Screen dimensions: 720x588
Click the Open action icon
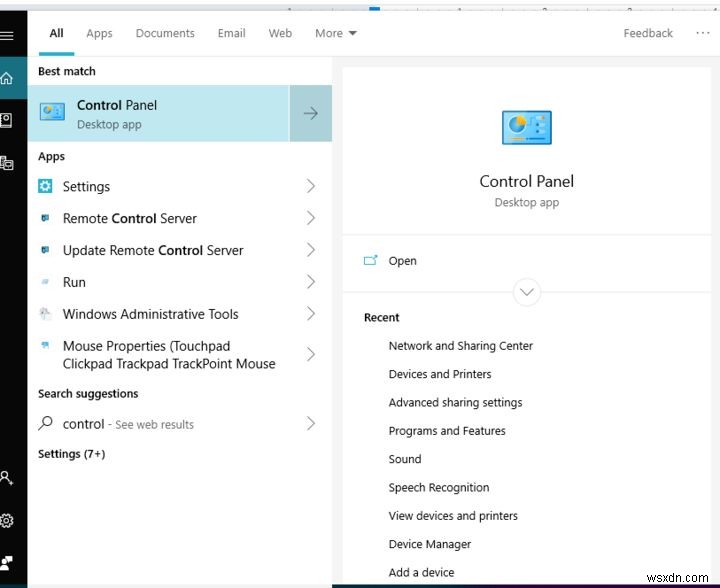(x=370, y=260)
